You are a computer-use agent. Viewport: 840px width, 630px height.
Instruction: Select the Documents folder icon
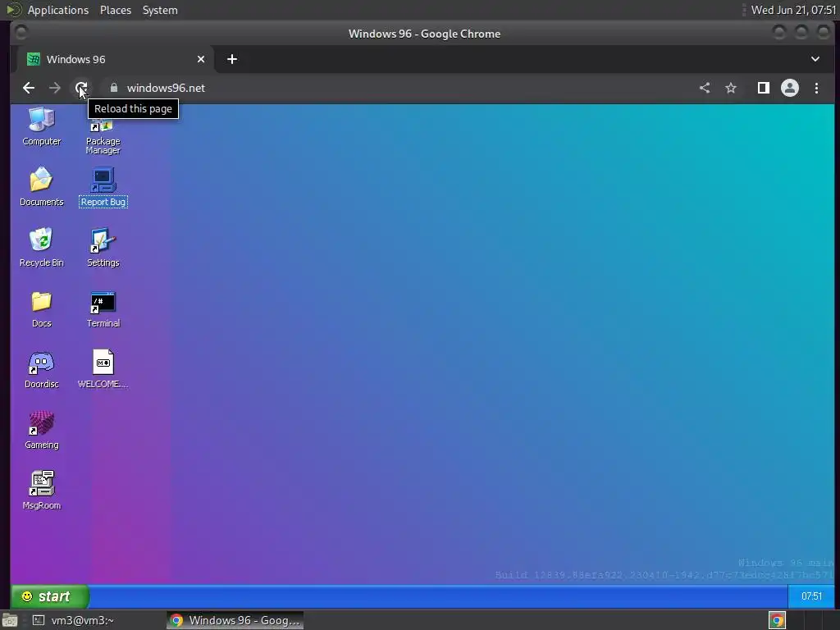(41, 186)
